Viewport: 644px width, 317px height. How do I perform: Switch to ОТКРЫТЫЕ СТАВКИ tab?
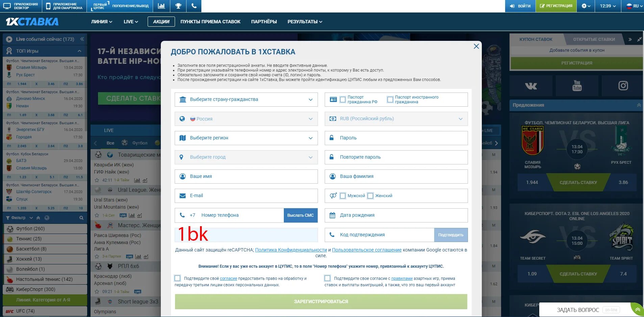[x=594, y=39]
